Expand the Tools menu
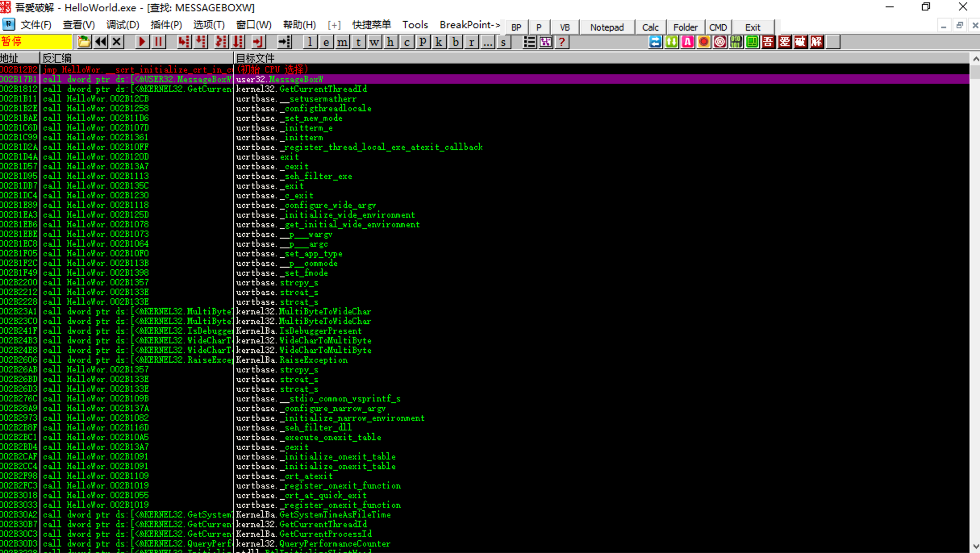980x553 pixels. (415, 25)
